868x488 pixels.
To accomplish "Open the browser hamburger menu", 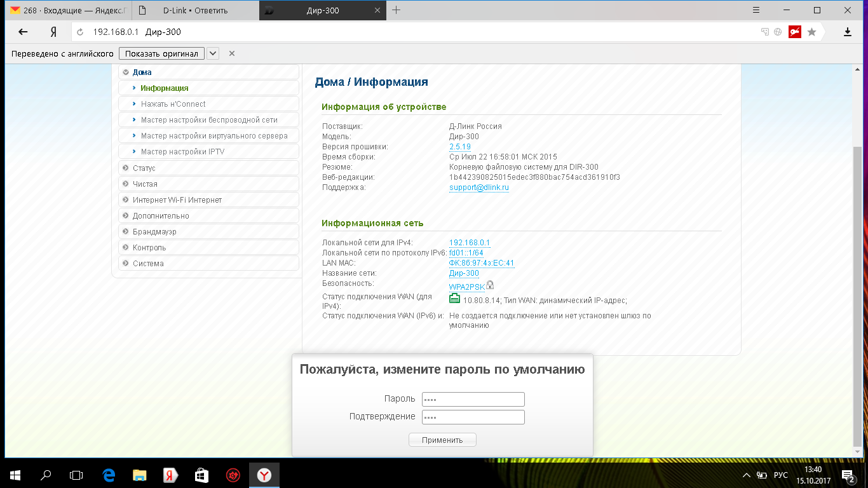I will click(756, 10).
